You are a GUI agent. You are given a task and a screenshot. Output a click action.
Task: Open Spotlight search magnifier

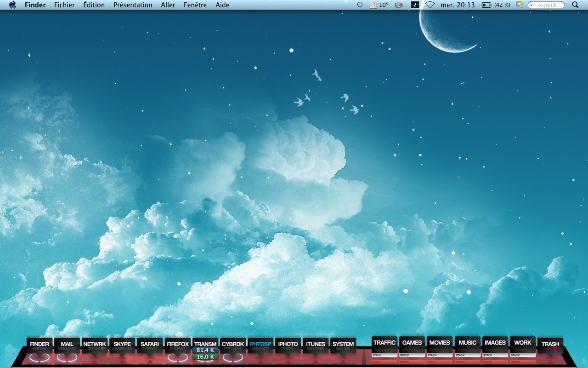coord(575,5)
